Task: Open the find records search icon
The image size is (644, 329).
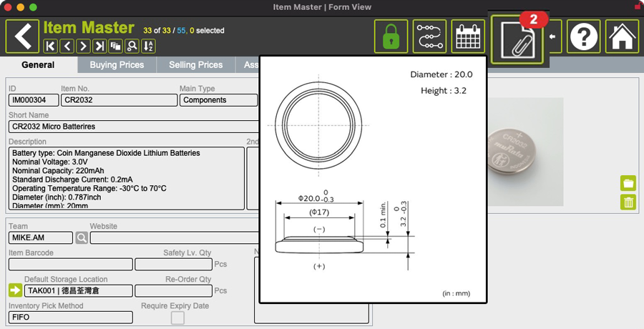Action: [x=132, y=46]
